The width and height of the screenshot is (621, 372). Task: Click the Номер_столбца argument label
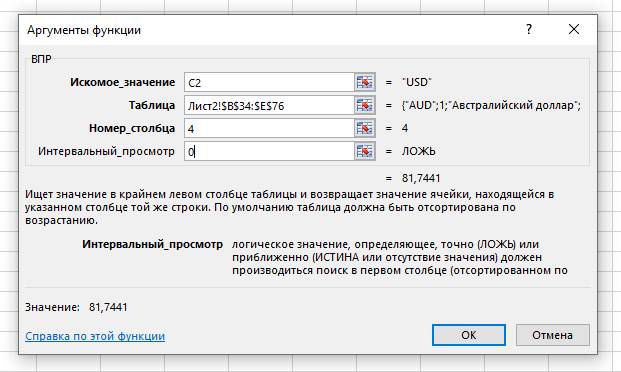coord(132,128)
